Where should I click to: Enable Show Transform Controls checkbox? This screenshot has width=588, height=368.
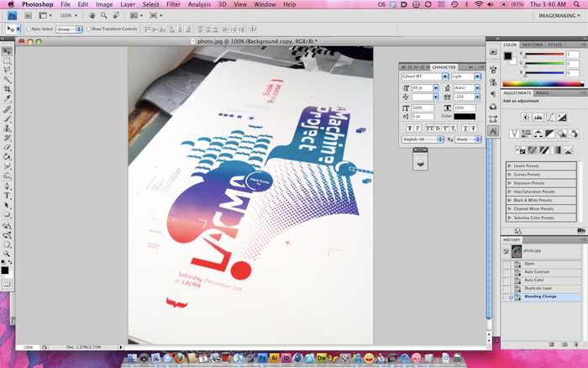coord(88,29)
